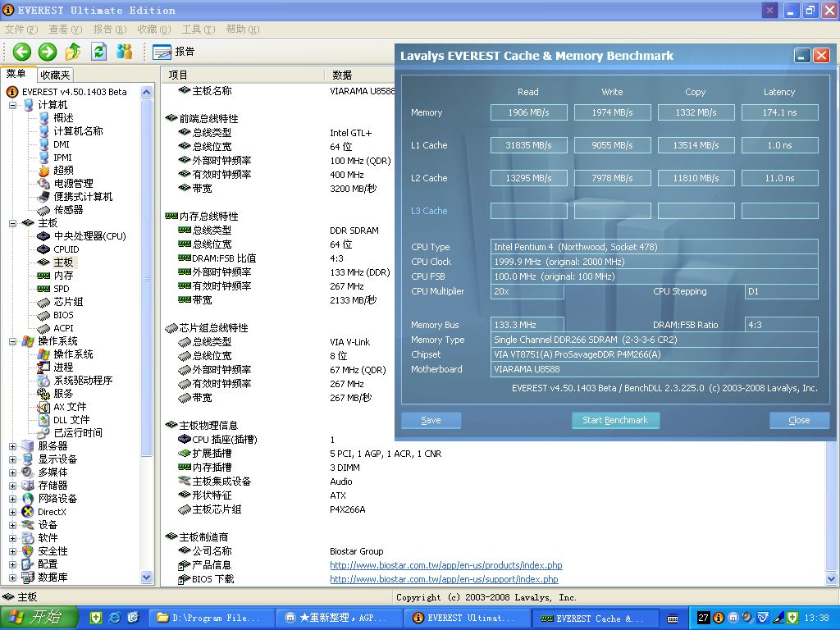Open the 已运行时间 uptime item
This screenshot has height=630, width=840.
[78, 433]
